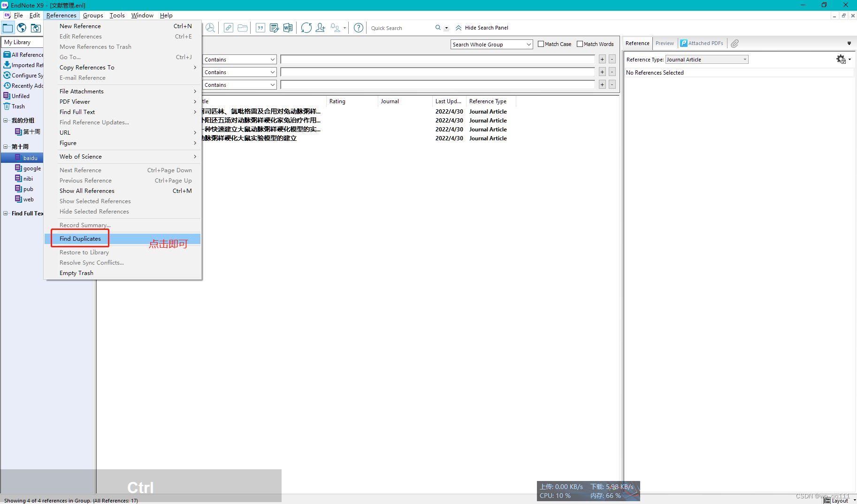The width and height of the screenshot is (857, 504).
Task: Collapse the Find Full Text group set
Action: point(6,214)
